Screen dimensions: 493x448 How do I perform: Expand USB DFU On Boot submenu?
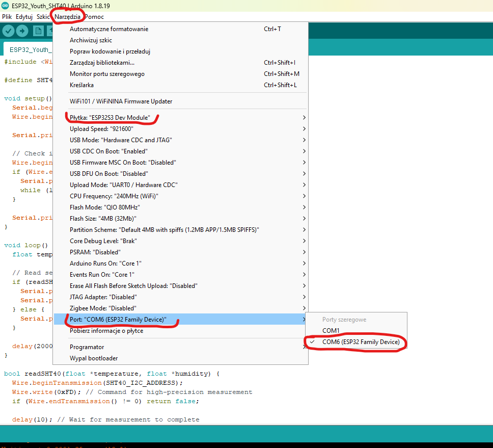(x=180, y=174)
